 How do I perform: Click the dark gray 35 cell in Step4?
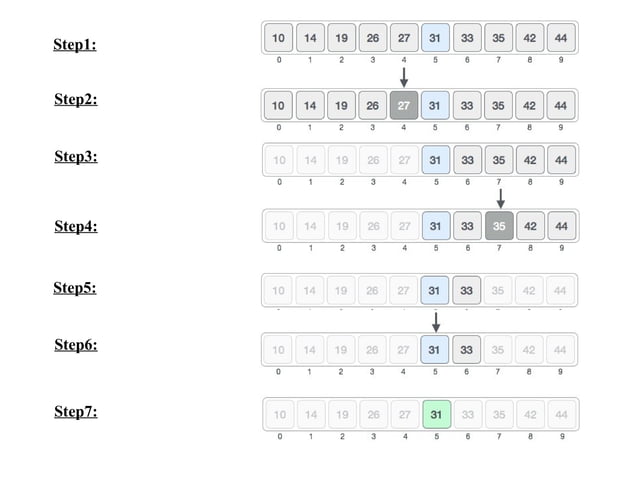click(499, 226)
